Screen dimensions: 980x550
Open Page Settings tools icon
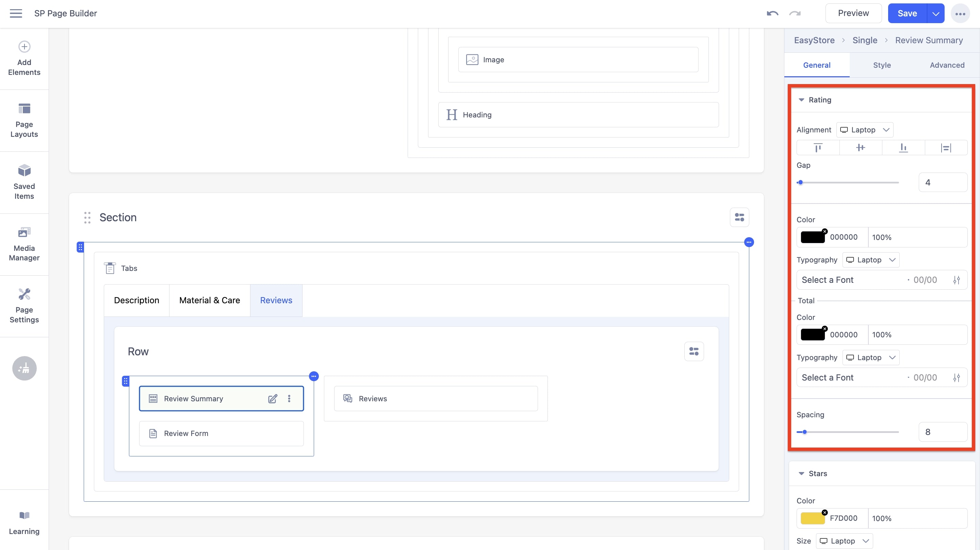tap(24, 294)
